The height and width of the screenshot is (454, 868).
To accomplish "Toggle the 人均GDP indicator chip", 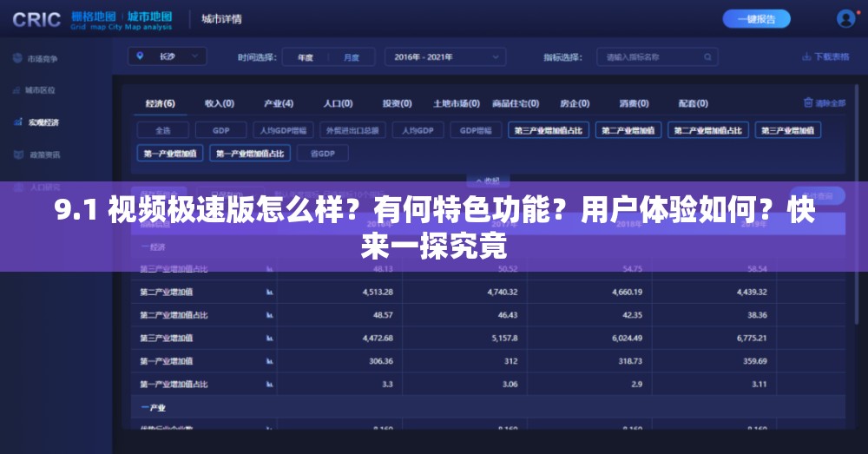I will (418, 130).
